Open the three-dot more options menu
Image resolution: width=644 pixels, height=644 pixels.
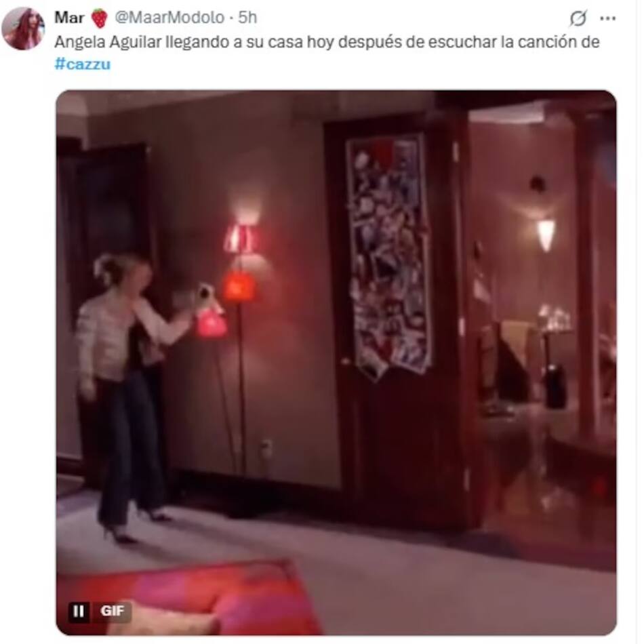608,18
